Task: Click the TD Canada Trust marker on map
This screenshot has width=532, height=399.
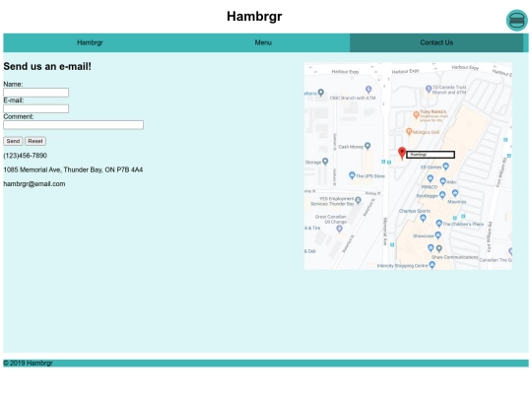Action: (429, 89)
